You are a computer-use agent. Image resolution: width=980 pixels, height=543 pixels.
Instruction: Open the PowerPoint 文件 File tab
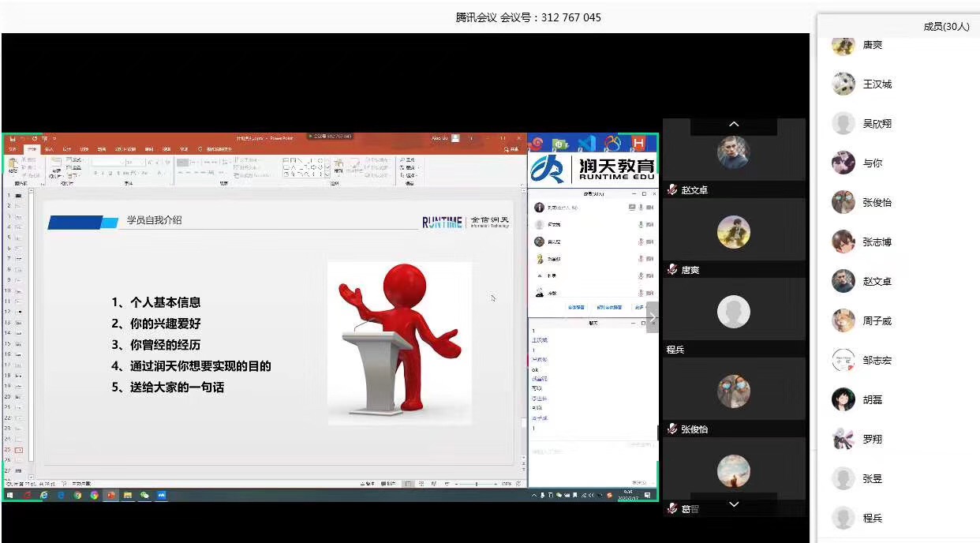coord(12,148)
